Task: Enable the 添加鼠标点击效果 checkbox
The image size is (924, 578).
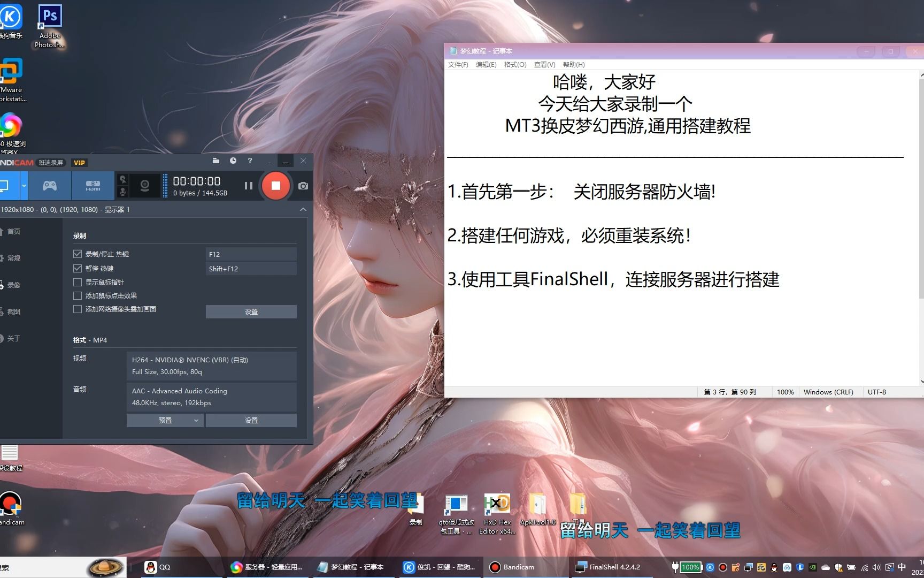Action: tap(78, 295)
